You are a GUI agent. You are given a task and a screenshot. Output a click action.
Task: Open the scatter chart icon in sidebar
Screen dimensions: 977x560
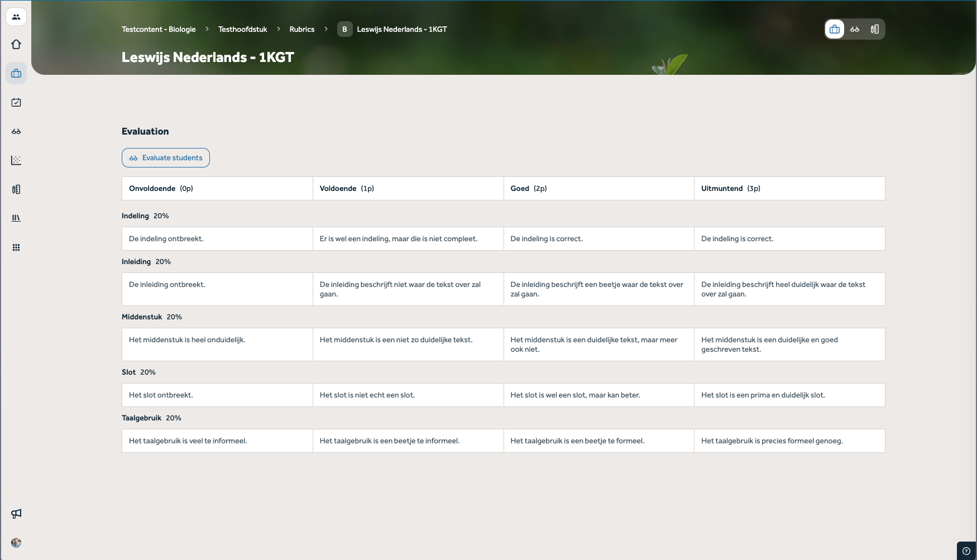16,161
